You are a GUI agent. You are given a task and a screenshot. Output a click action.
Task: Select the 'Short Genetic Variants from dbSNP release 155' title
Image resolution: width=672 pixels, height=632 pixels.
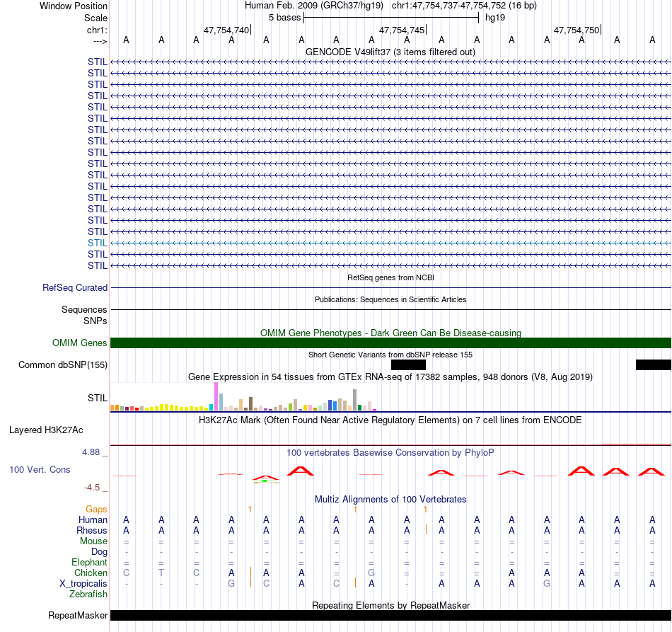tap(390, 355)
